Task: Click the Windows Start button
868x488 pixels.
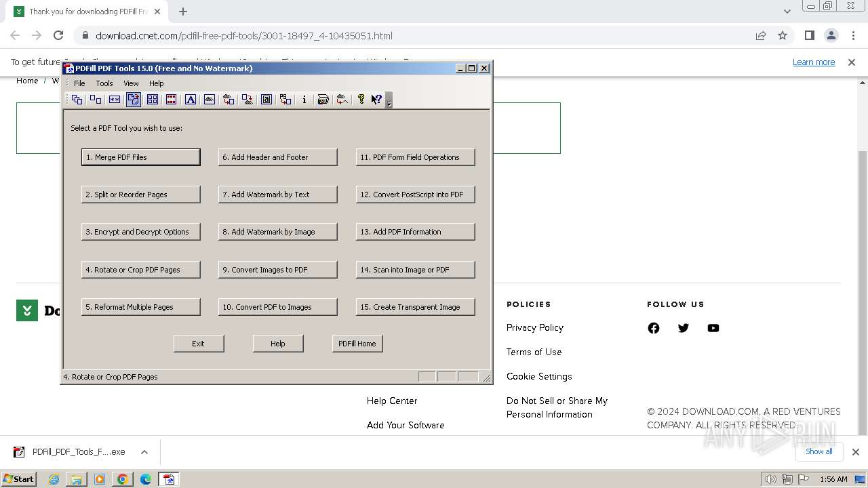Action: (19, 479)
